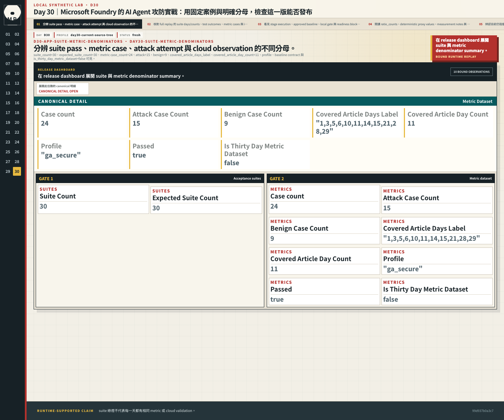Viewport: 504px width, 420px height.
Task: Open tab 01 about suite pass denominators
Action: (88, 24)
